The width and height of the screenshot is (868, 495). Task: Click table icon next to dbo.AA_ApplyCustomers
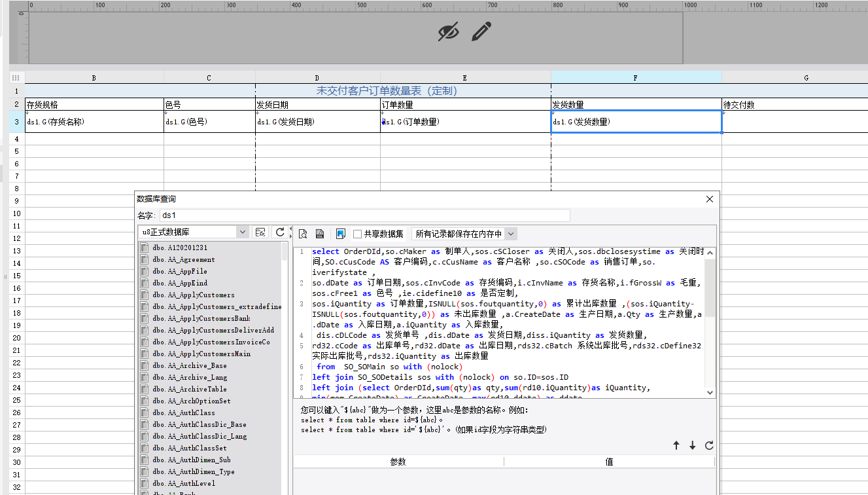click(145, 295)
